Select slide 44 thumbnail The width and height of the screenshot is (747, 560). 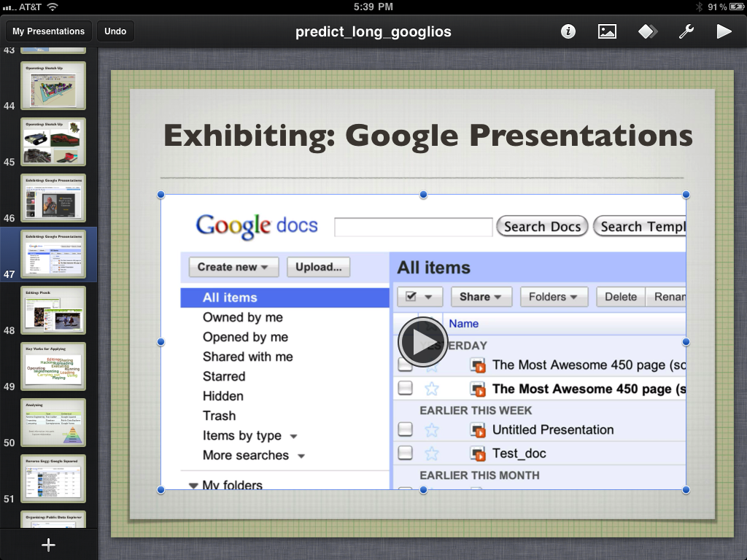coord(53,85)
